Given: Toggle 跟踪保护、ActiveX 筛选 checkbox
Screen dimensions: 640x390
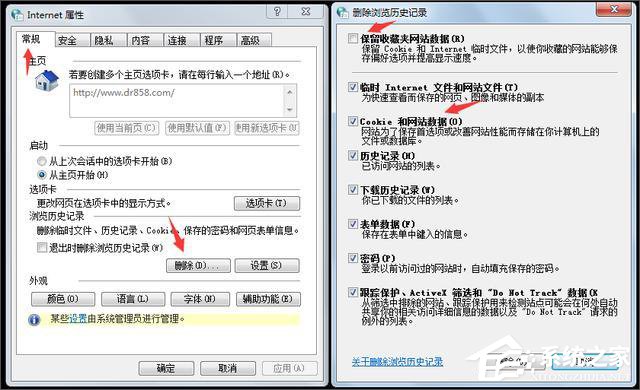Looking at the screenshot, I should point(353,292).
